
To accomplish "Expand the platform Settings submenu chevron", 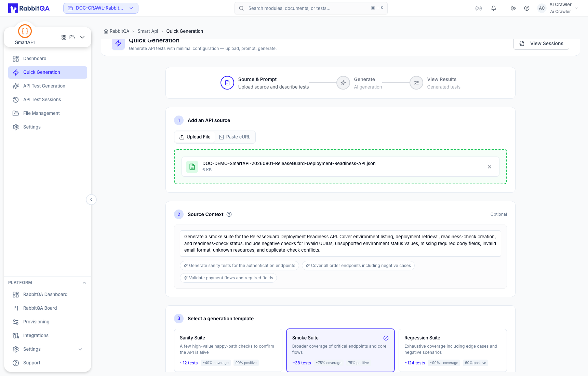I will [80, 349].
